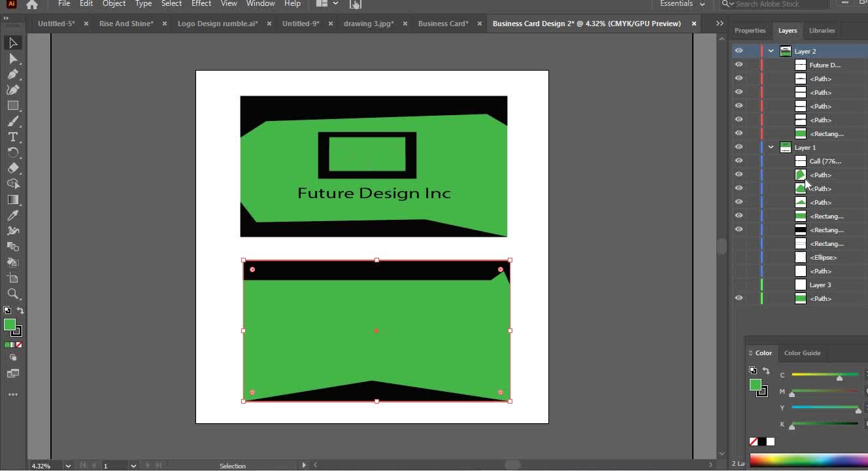The image size is (868, 471).
Task: Change screen mode at toolbar bottom
Action: tap(13, 374)
